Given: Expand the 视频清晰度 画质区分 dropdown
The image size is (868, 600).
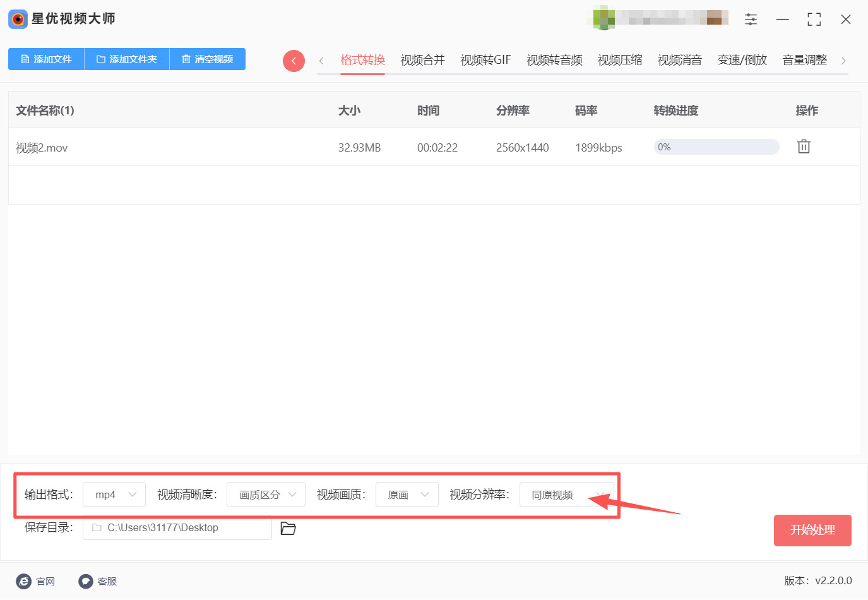Looking at the screenshot, I should [266, 495].
